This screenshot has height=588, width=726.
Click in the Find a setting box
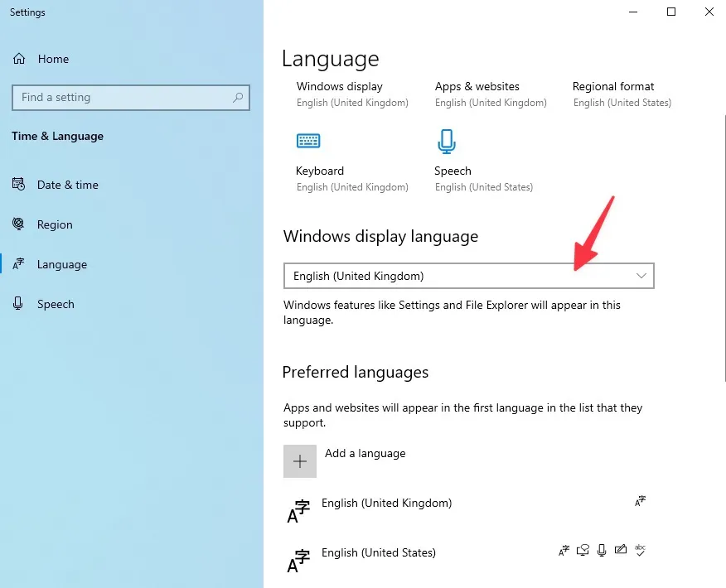tap(131, 97)
